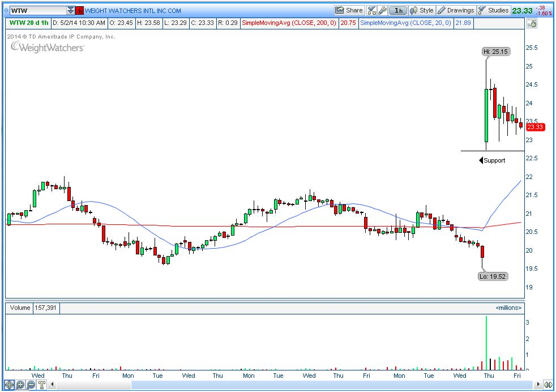Click the expand-to-latest double-arrow icon
Screen dimensions: 556x392
549,385
